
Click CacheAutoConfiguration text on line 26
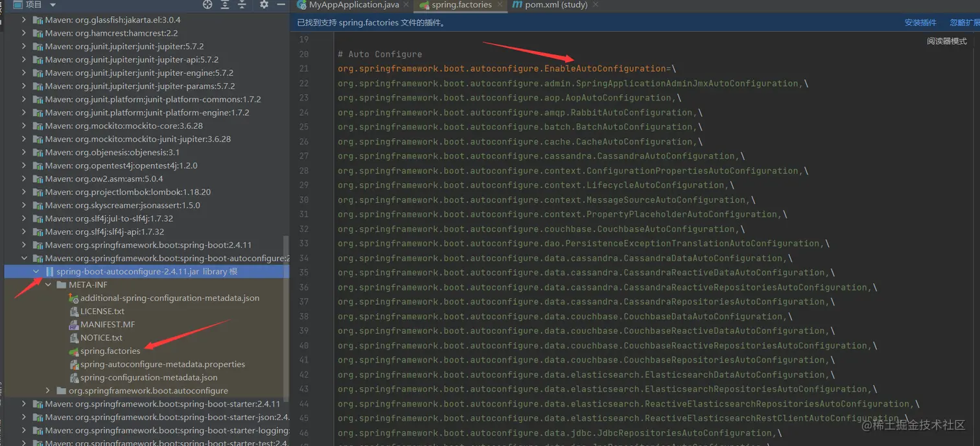pos(635,142)
